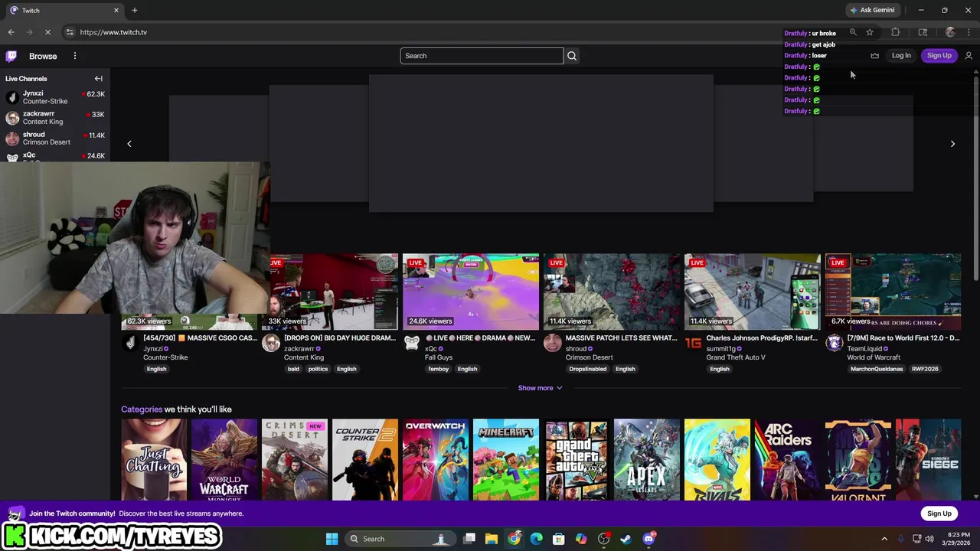Open the Just Chatting category cover

[154, 460]
